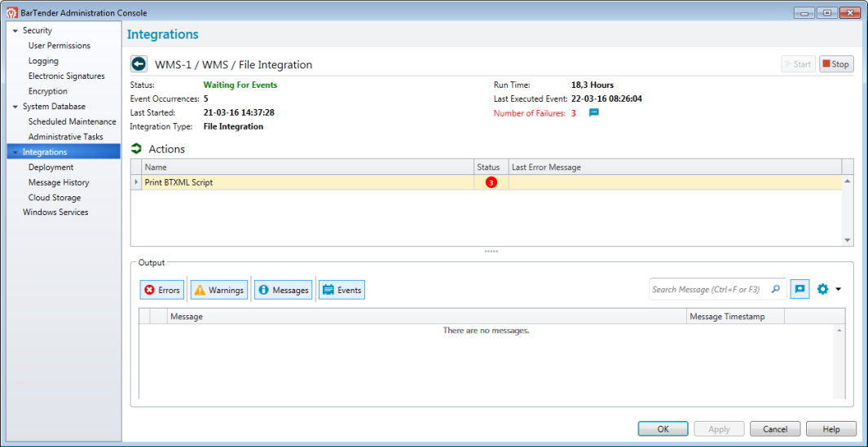This screenshot has width=868, height=447.
Task: Click the Waiting For Events status text
Action: point(240,85)
